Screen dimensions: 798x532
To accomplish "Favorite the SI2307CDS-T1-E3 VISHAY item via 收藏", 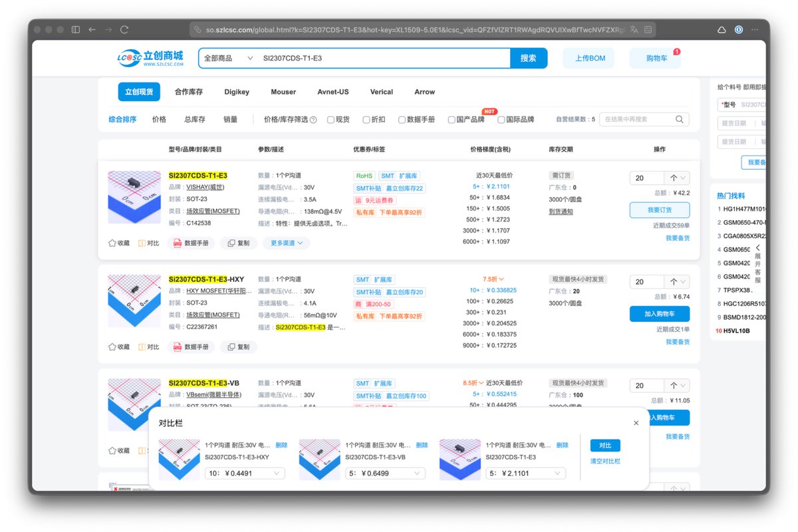I will tap(119, 243).
